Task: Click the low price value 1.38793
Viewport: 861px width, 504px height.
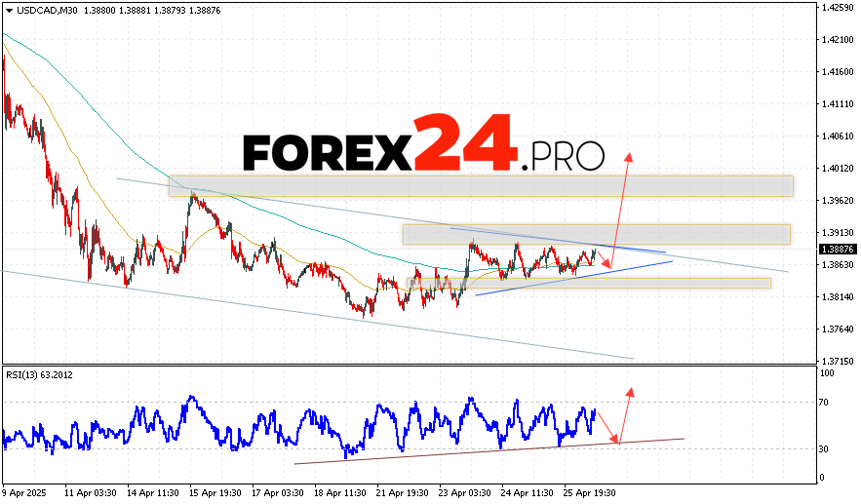Action: [169, 11]
